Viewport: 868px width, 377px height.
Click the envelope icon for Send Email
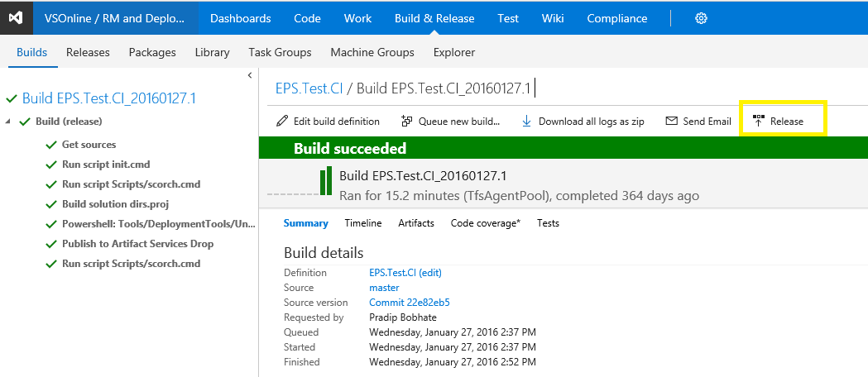pos(672,121)
